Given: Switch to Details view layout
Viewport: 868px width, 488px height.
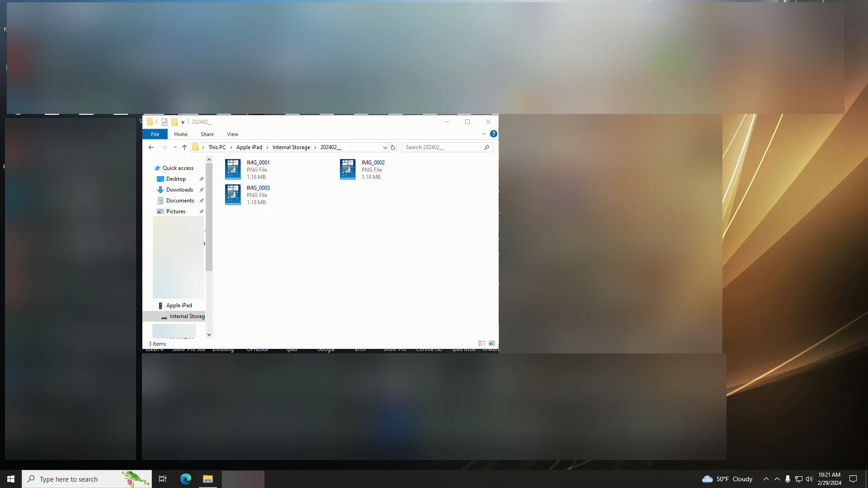Looking at the screenshot, I should (482, 343).
